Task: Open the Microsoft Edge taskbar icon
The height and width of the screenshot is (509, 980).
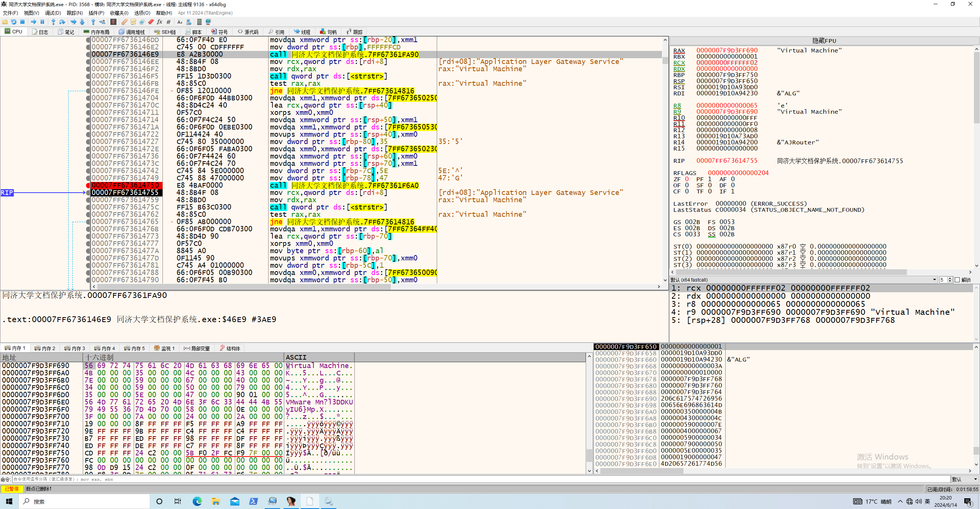Action: pyautogui.click(x=197, y=501)
